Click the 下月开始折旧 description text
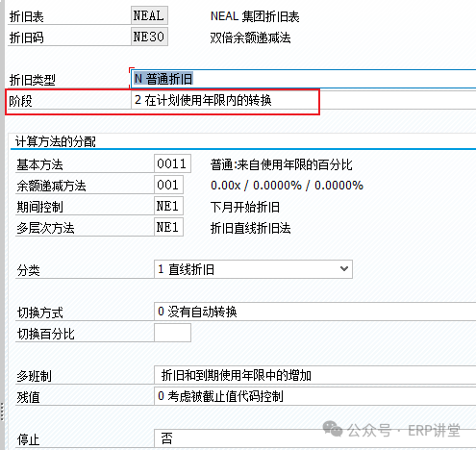 pos(245,207)
